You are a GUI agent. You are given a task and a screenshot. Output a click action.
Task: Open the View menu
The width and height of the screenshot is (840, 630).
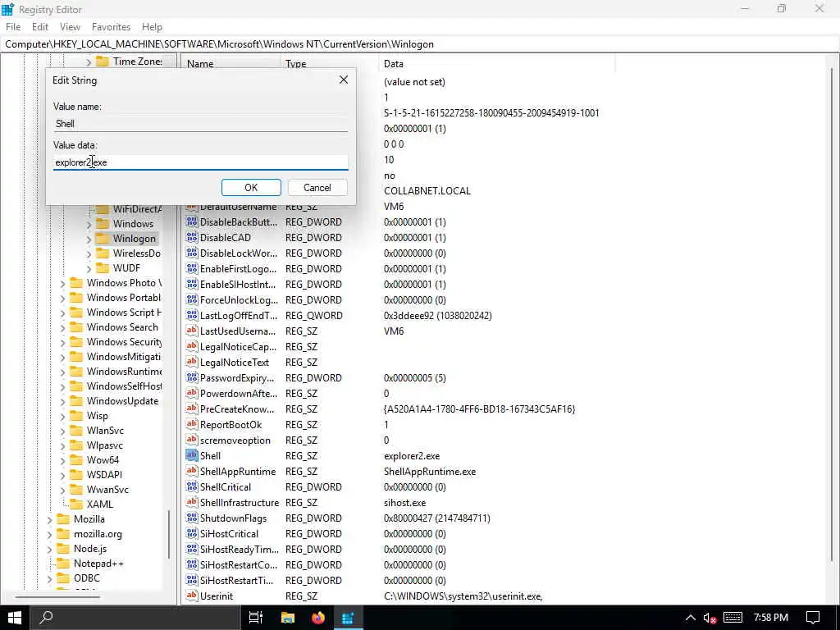click(70, 27)
